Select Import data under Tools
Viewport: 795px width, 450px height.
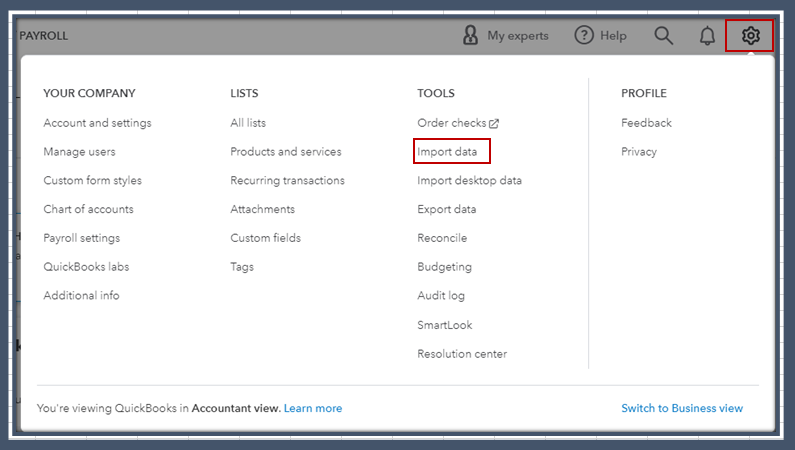click(x=447, y=152)
